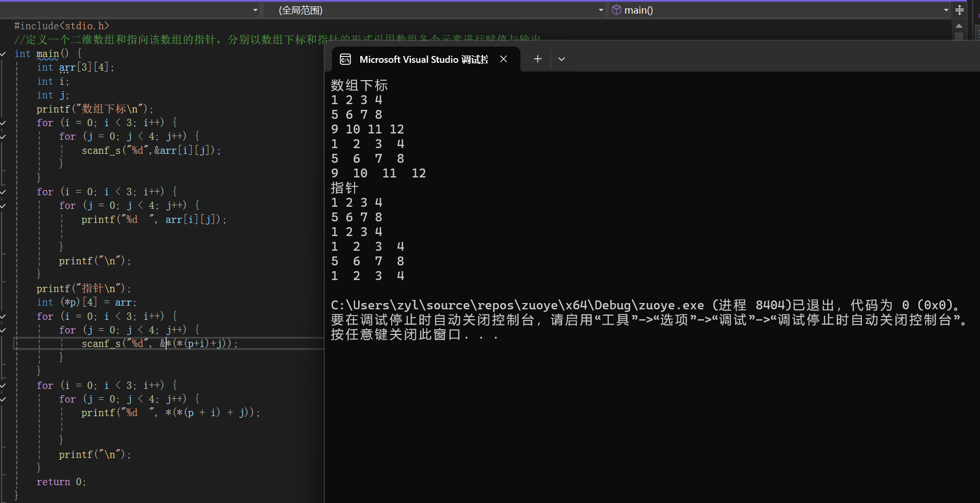Click the int arr[3][4]; declaration
The image size is (980, 503).
pyautogui.click(x=75, y=68)
